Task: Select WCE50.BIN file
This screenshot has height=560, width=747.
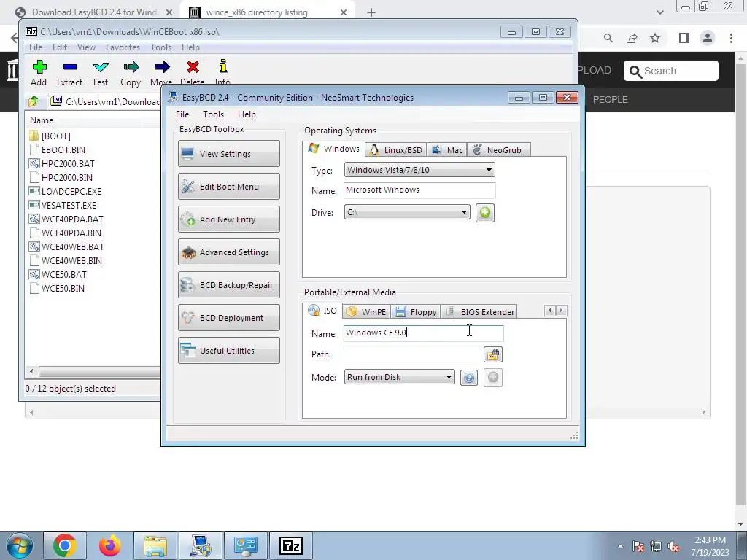Action: 57,288
